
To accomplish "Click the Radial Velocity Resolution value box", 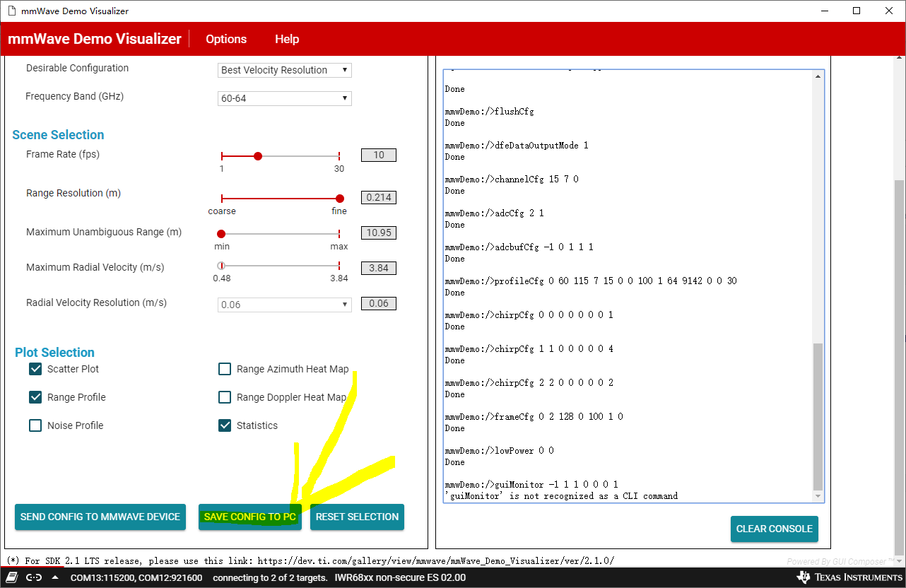I will (379, 303).
